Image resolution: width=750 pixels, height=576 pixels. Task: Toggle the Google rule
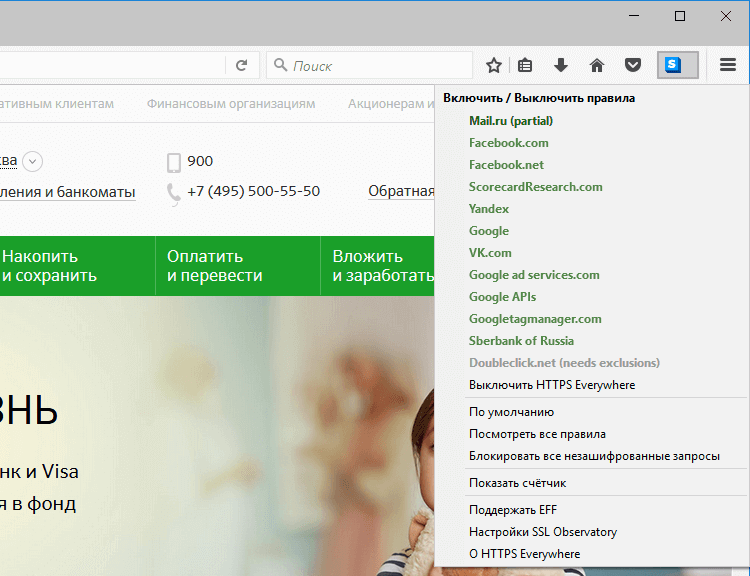[488, 231]
